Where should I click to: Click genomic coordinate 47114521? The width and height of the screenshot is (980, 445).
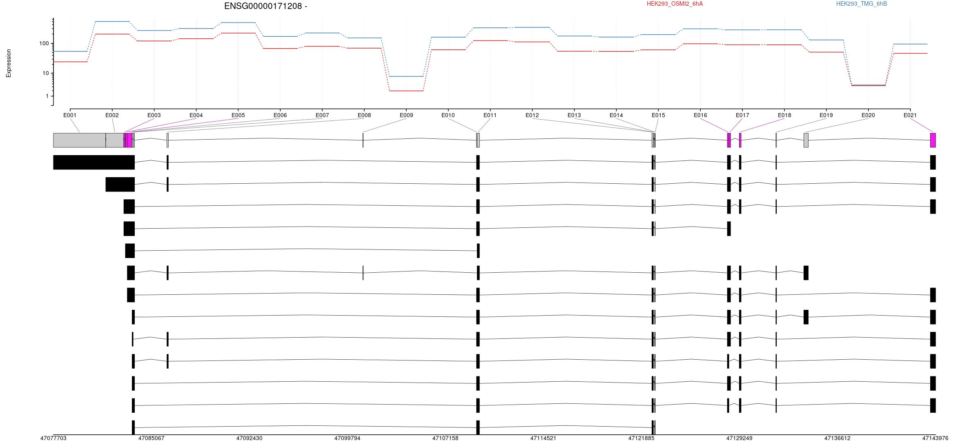coord(543,438)
